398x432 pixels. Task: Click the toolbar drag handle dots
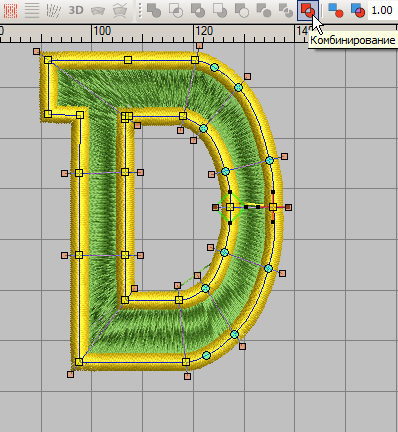point(140,11)
